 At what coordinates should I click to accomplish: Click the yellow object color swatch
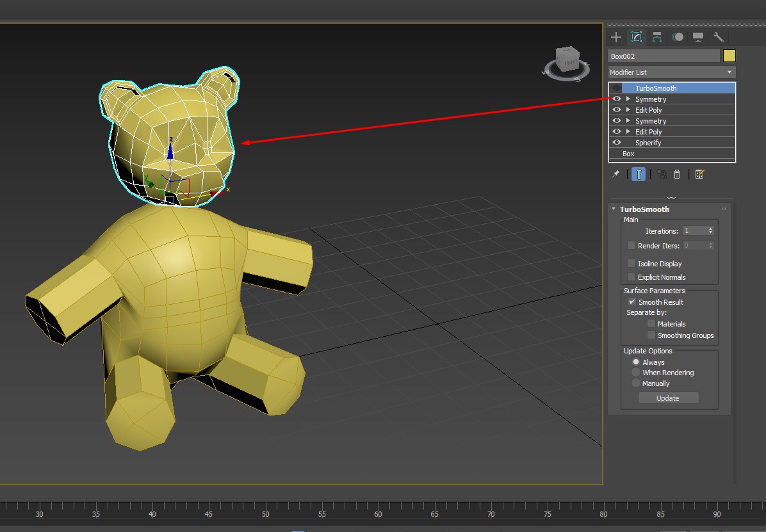729,56
